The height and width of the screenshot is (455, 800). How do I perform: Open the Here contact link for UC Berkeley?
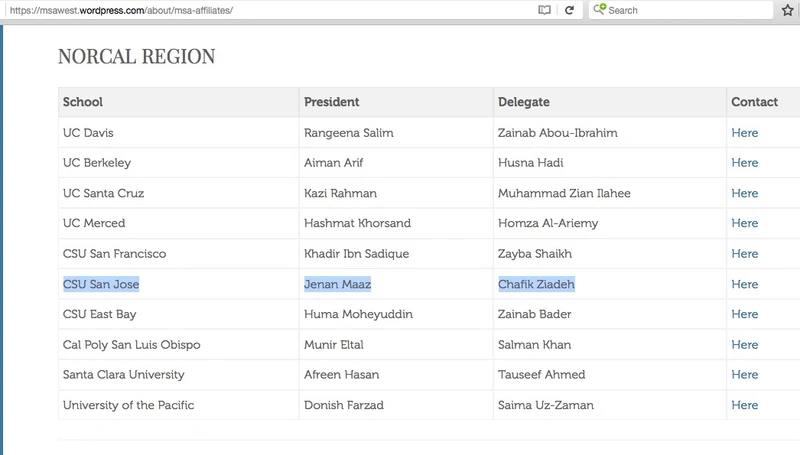(744, 163)
